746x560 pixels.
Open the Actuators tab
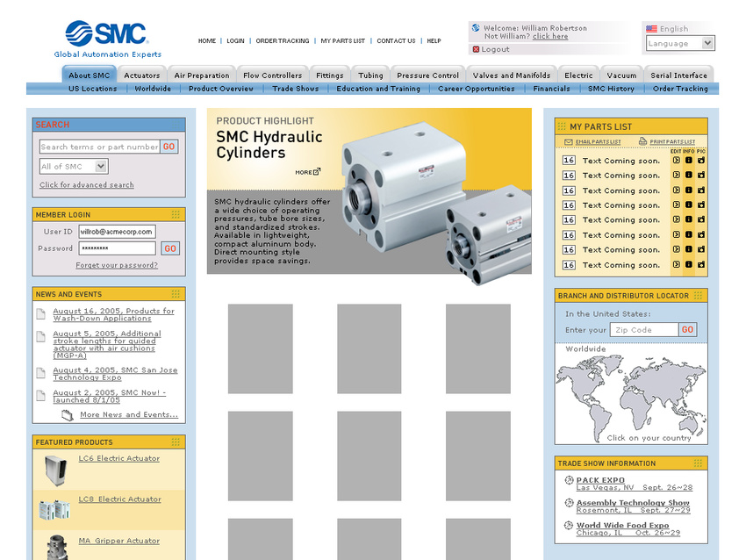[x=142, y=75]
